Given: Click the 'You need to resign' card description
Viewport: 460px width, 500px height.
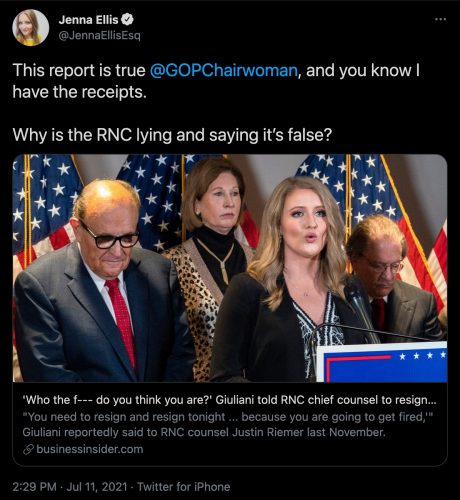Looking at the screenshot, I should click(x=228, y=425).
